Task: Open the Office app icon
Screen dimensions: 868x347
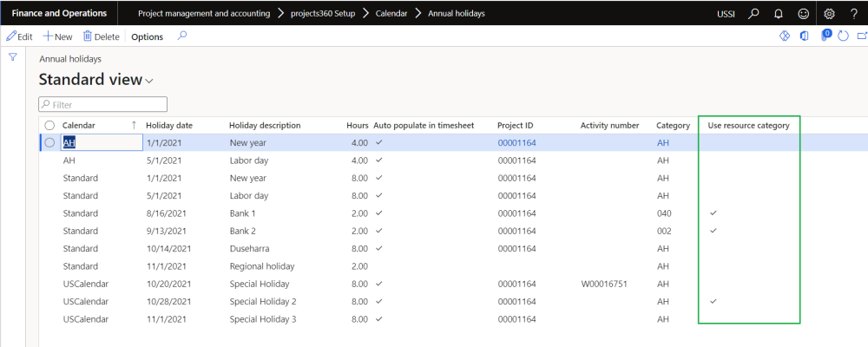Action: coord(803,36)
